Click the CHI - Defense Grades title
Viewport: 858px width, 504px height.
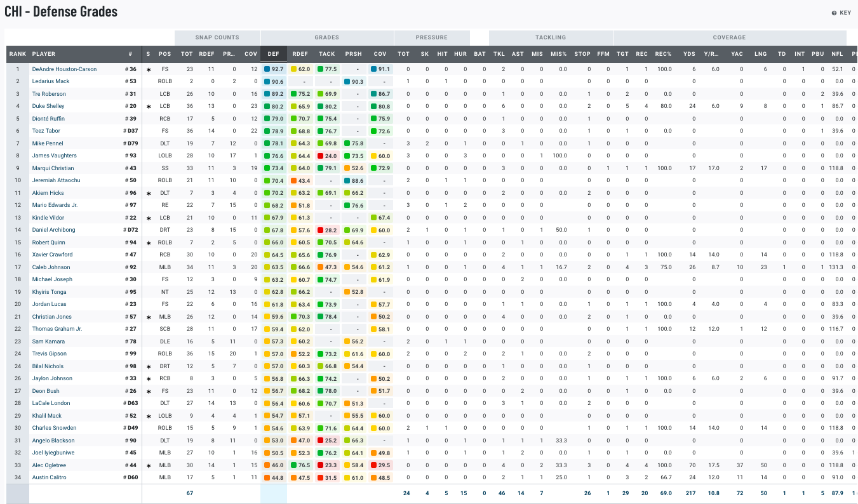point(61,12)
